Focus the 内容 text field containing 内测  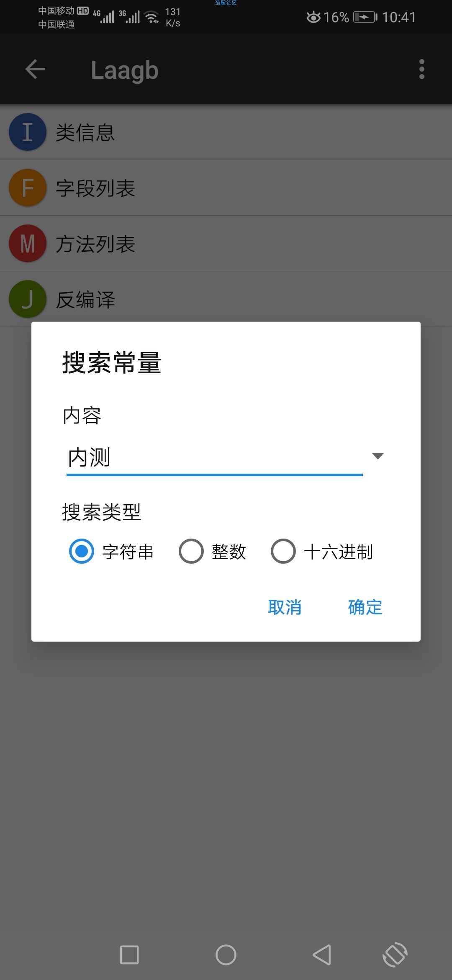[x=215, y=457]
